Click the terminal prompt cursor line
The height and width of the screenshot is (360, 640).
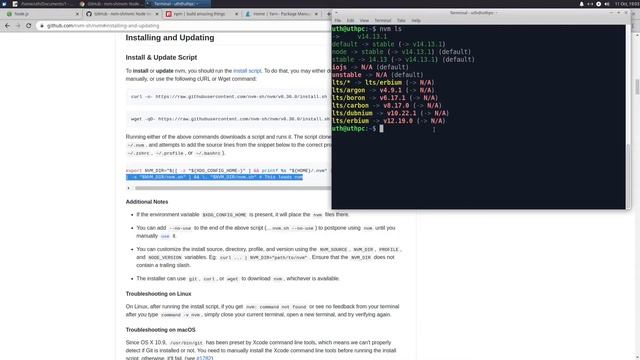(x=357, y=129)
